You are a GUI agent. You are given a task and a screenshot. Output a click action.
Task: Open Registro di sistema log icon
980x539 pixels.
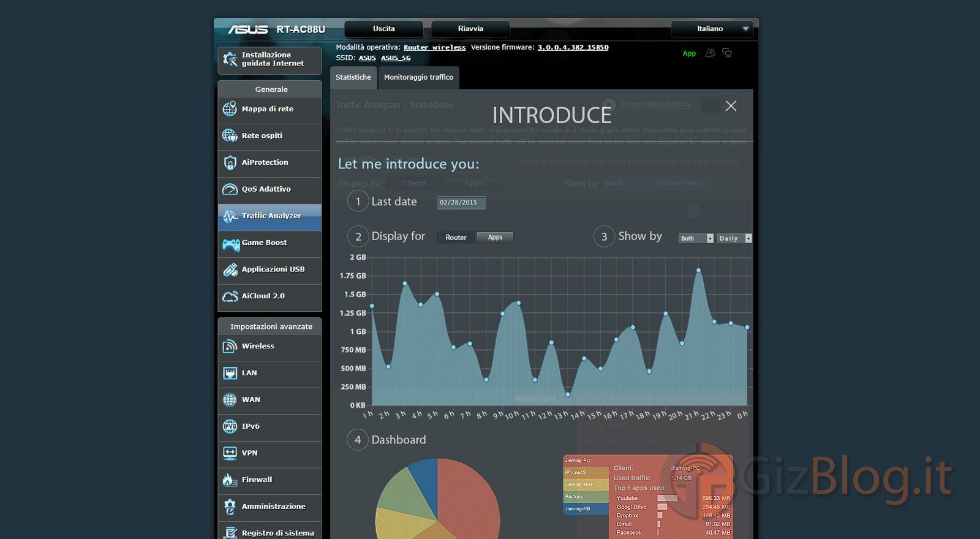click(230, 533)
